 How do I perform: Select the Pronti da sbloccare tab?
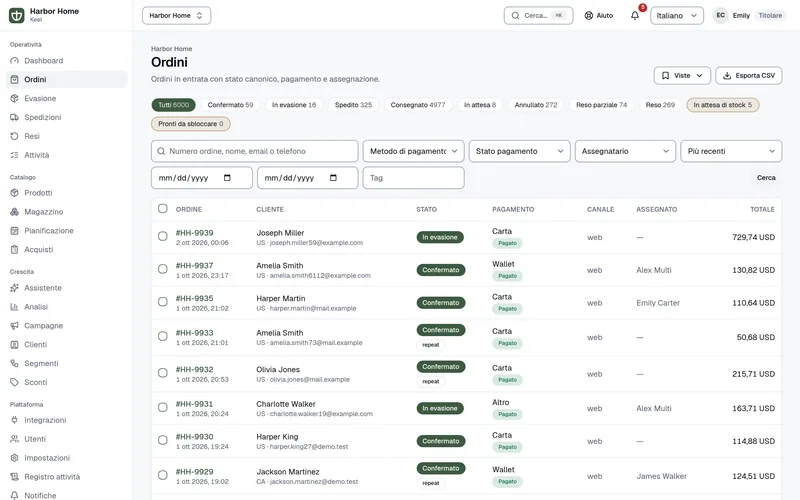click(x=191, y=124)
